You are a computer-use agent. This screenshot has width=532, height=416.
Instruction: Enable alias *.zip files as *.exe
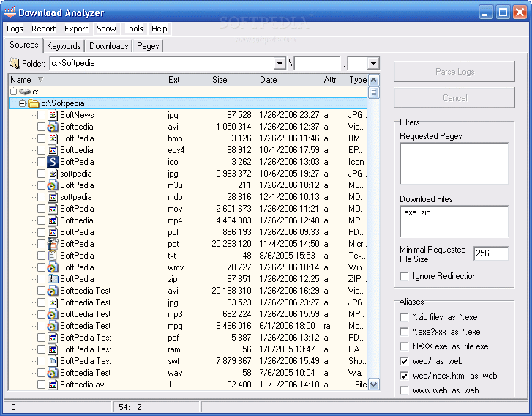pyautogui.click(x=404, y=317)
